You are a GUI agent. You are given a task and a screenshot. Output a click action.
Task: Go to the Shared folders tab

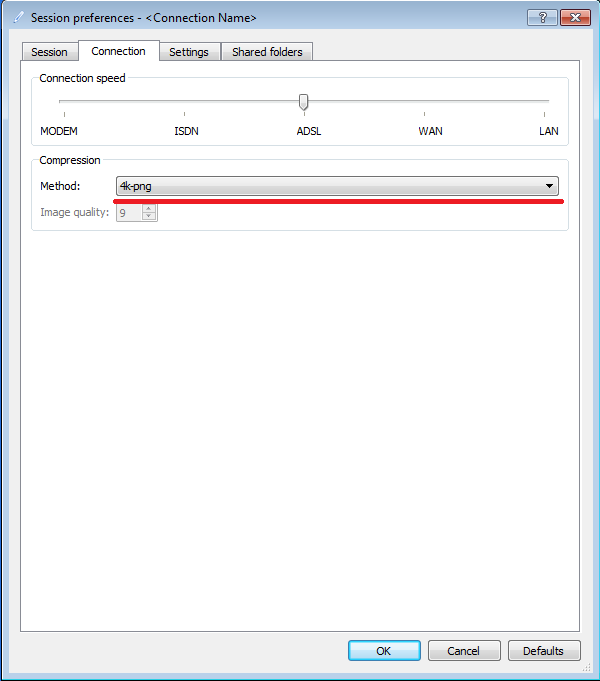coord(267,52)
